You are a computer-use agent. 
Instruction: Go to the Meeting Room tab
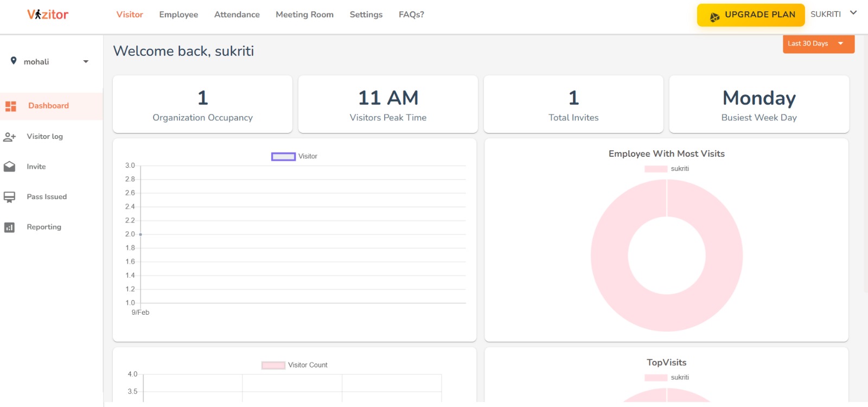click(304, 15)
